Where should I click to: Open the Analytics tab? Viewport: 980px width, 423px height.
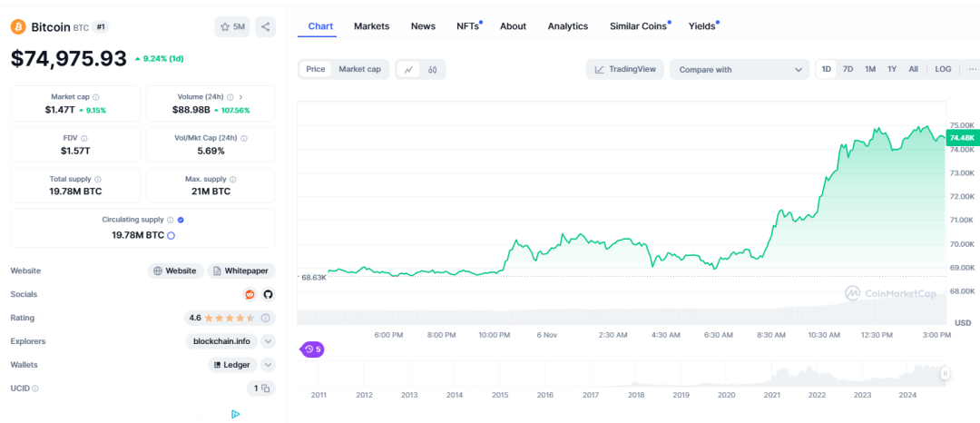pos(567,26)
